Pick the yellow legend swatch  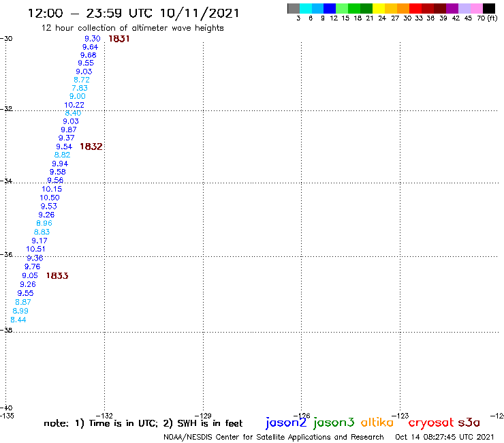click(379, 8)
